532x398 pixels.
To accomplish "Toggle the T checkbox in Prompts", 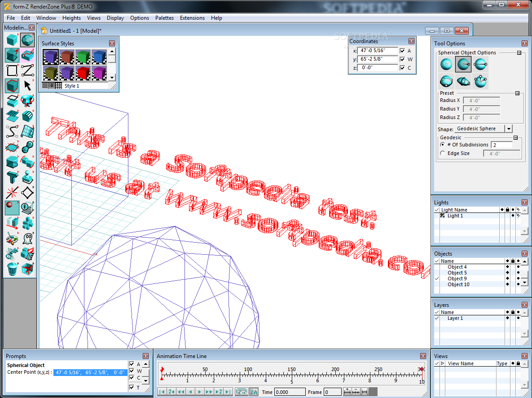I will 132,387.
